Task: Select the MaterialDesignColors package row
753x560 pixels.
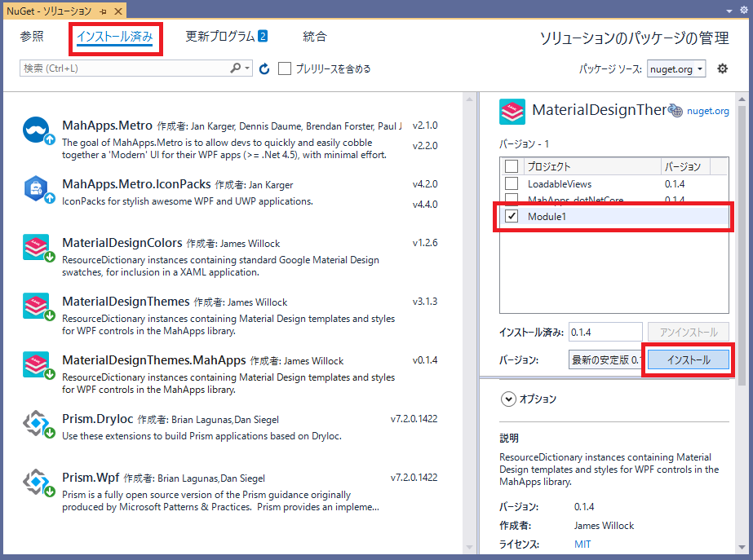Action: (x=231, y=258)
